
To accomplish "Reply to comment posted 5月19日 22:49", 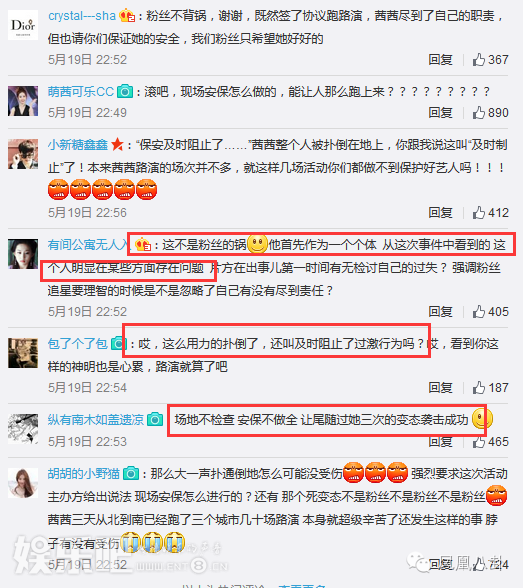I will click(441, 112).
